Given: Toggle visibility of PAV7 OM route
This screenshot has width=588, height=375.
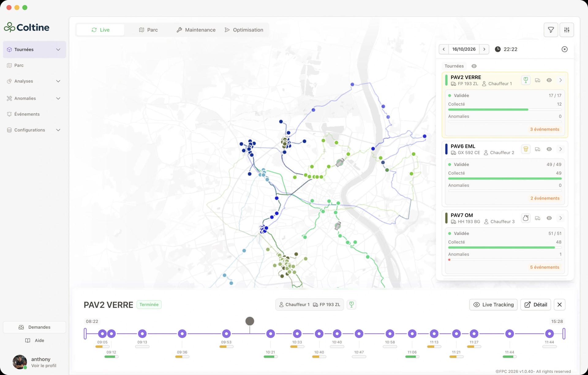Looking at the screenshot, I should [x=549, y=218].
